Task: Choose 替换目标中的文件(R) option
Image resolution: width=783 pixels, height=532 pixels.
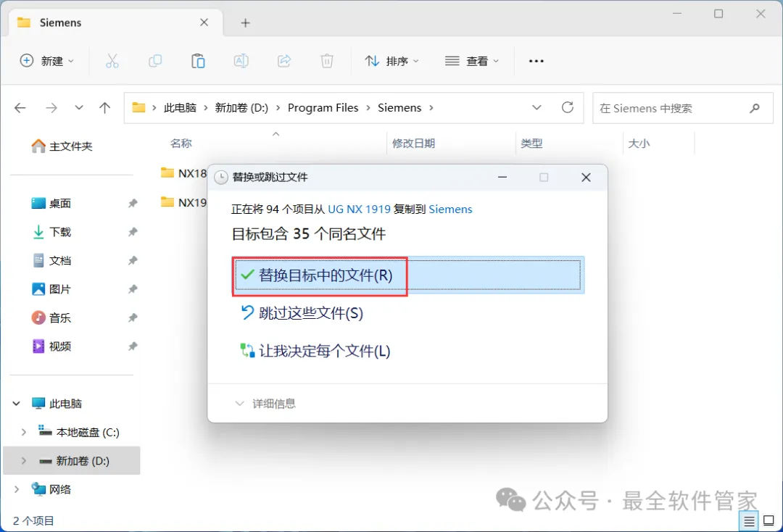Action: 408,275
